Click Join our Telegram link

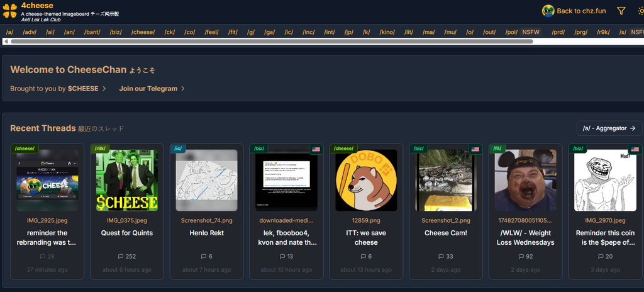point(152,89)
